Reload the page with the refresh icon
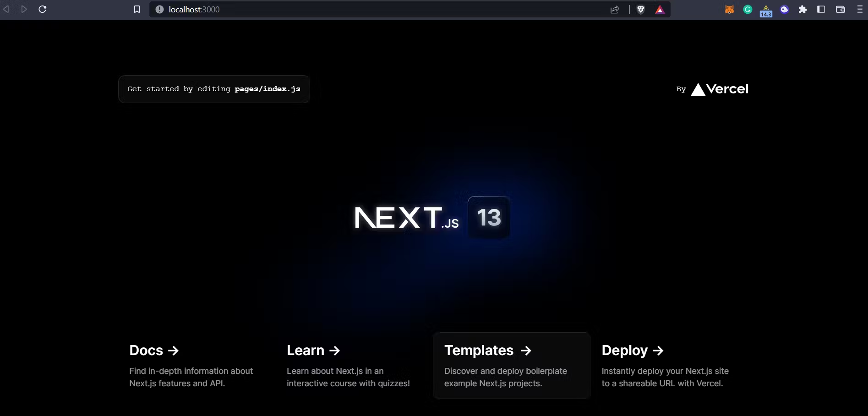Screen dimensions: 868x416 43,9
